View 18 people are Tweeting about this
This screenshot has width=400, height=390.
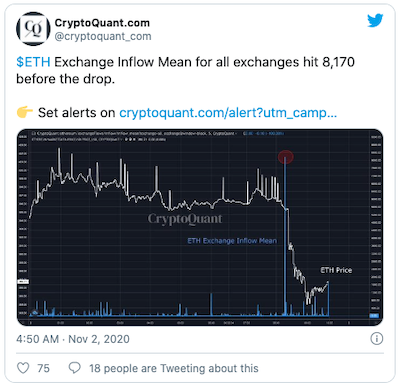tap(174, 368)
